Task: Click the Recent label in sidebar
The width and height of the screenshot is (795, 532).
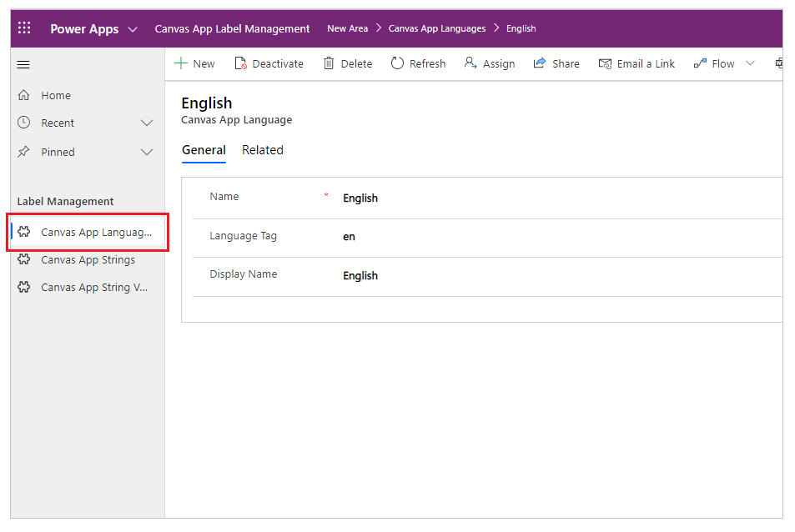Action: point(58,123)
